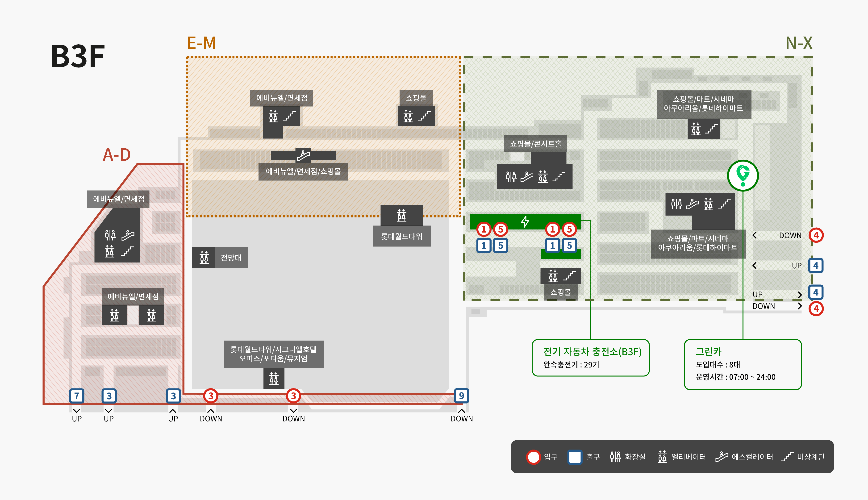Click the 쇼핑몰/콘서트홀 label
868x500 pixels.
535,144
